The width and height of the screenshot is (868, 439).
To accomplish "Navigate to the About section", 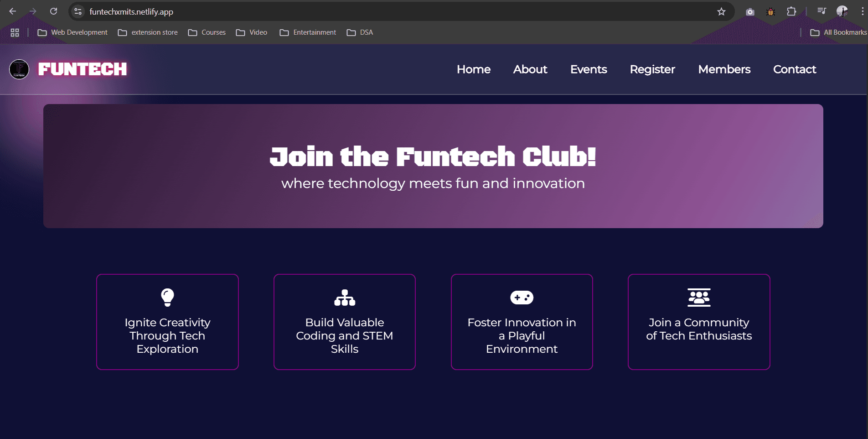I will tap(530, 69).
